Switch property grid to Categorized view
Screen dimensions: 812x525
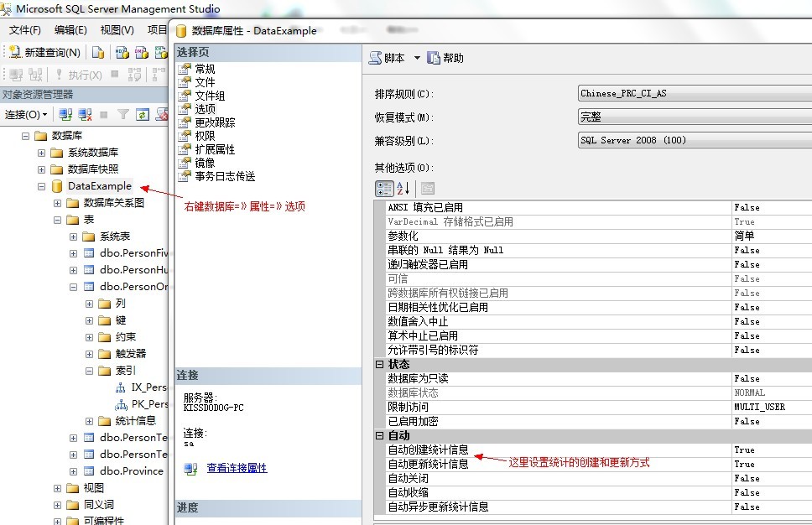coord(384,189)
